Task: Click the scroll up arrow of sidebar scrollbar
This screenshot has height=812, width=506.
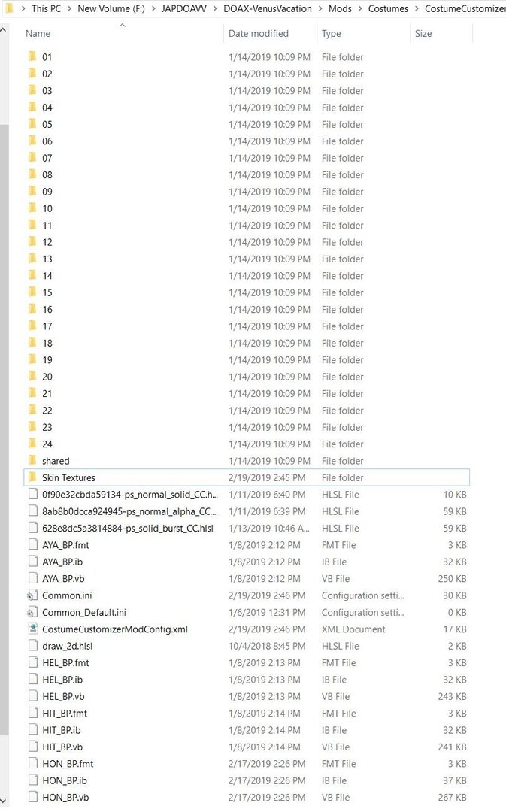Action: pyautogui.click(x=4, y=30)
